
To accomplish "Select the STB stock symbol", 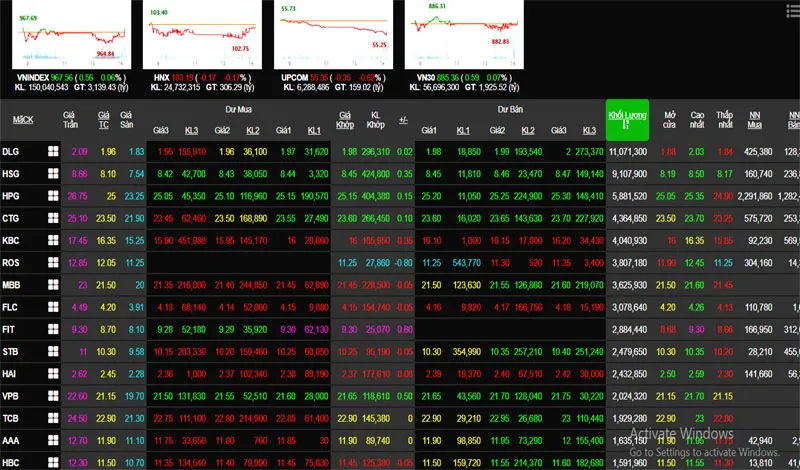I will click(x=10, y=352).
